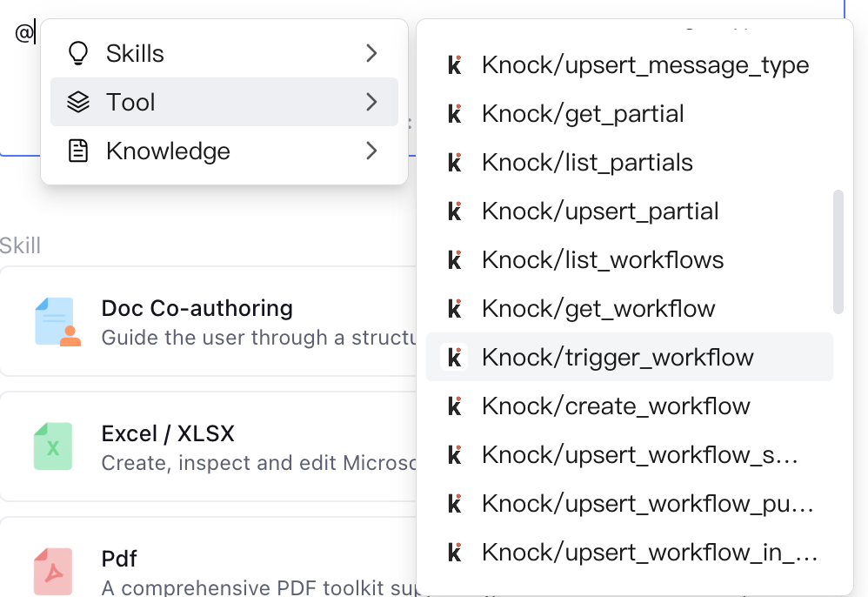This screenshot has height=597, width=868.
Task: Select Knock/create_workflow entry
Action: pyautogui.click(x=630, y=406)
